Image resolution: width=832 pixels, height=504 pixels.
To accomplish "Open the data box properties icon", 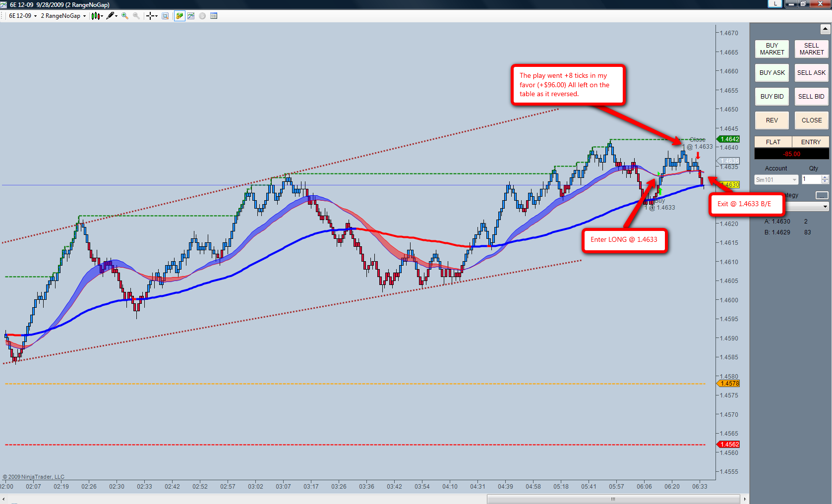I will [x=214, y=16].
